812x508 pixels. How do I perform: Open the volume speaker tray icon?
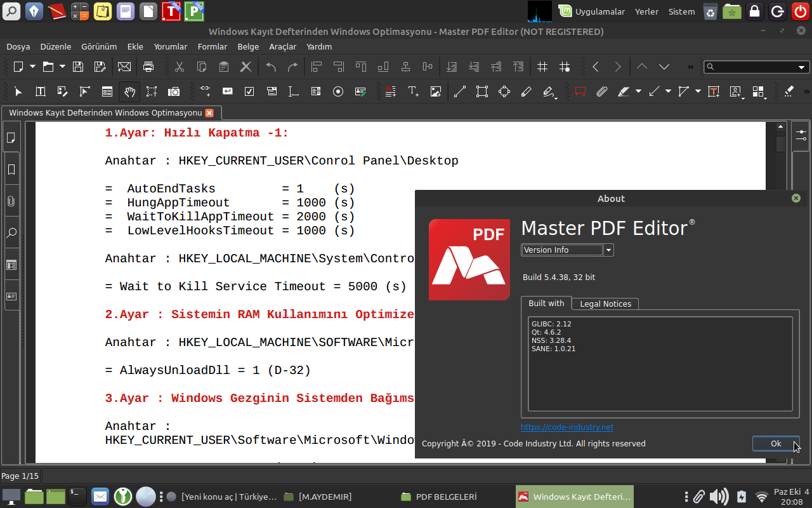[719, 497]
